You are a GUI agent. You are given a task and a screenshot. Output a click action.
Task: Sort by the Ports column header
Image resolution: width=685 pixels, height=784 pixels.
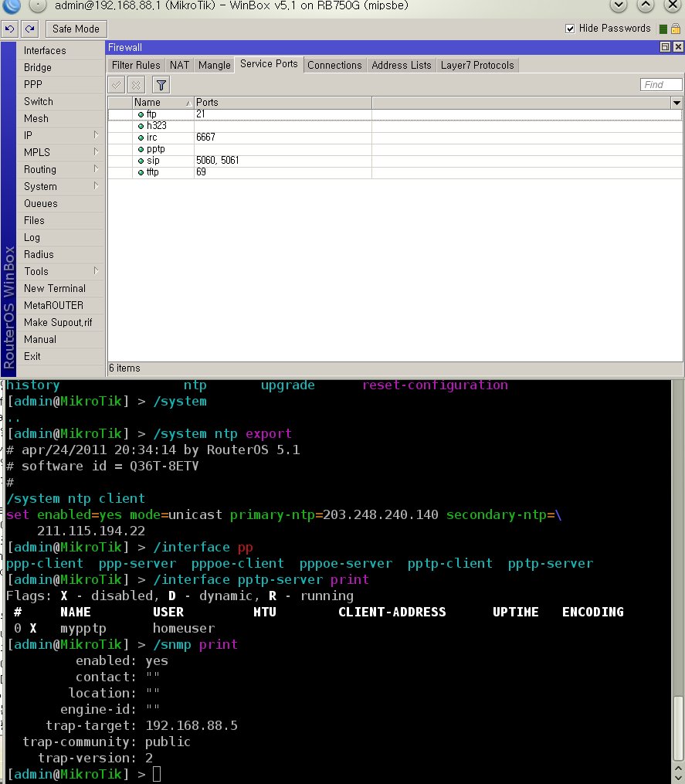(x=283, y=103)
